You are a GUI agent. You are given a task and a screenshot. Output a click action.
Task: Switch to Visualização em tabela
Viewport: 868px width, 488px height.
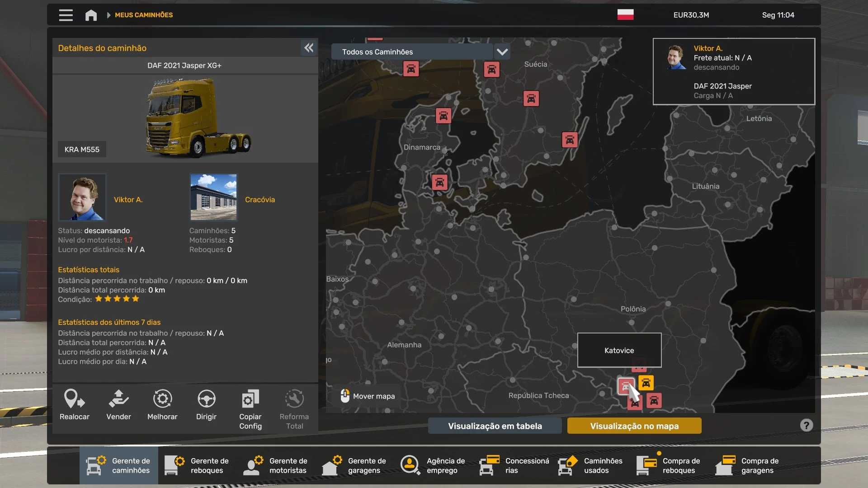[495, 426]
